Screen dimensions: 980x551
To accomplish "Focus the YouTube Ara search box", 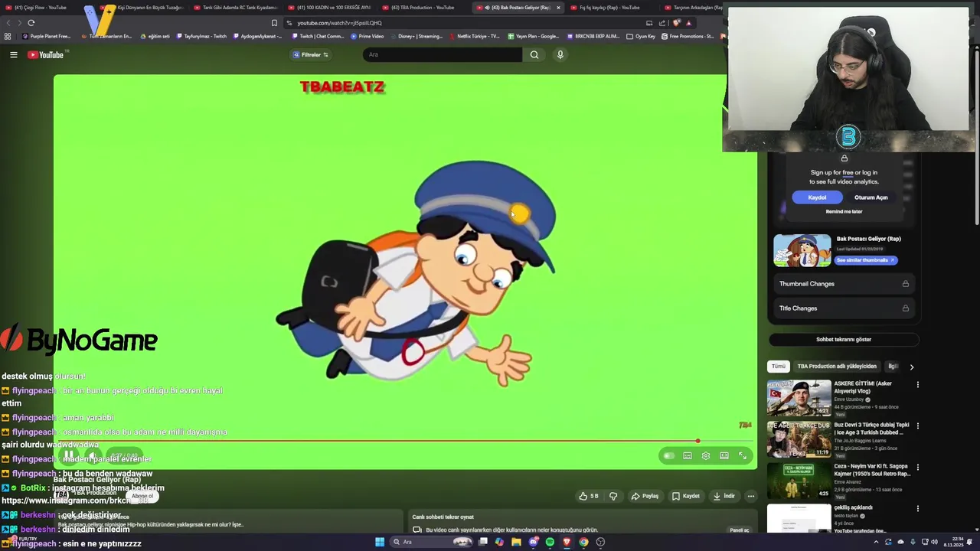I will click(x=442, y=54).
